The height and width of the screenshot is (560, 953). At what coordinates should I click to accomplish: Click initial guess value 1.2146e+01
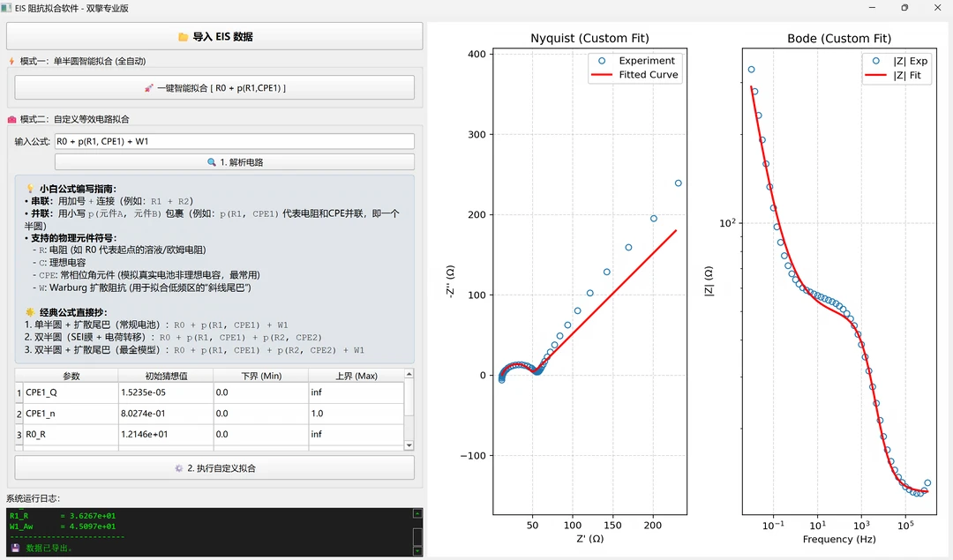click(166, 434)
